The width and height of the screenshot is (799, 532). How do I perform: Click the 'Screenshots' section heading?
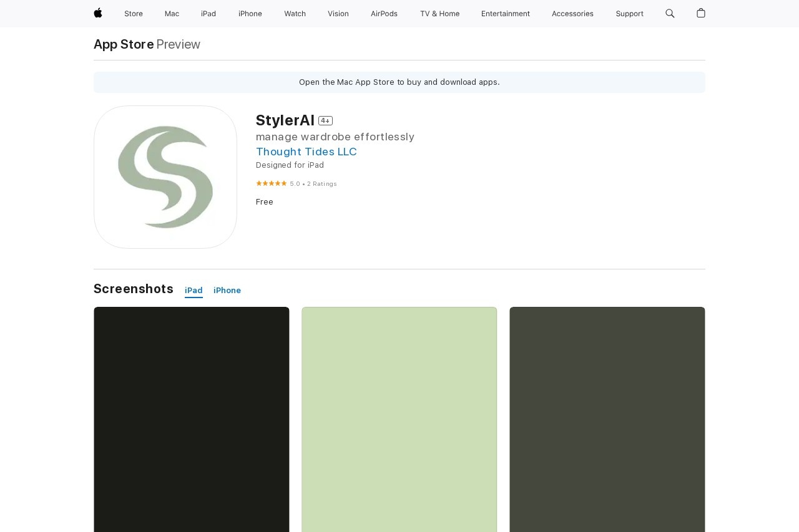click(x=134, y=289)
